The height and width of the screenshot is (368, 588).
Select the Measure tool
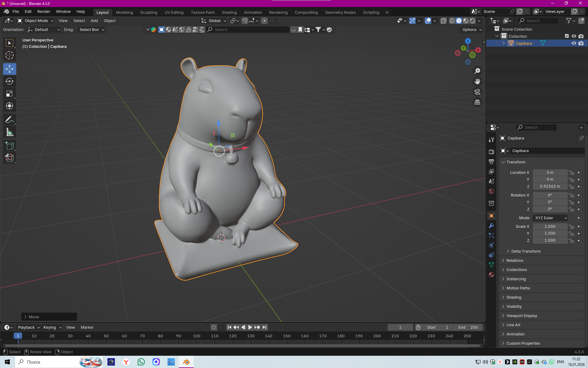coord(9,132)
